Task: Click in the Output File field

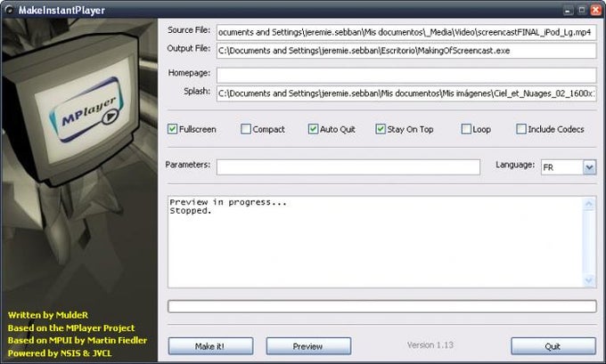Action: tap(406, 51)
